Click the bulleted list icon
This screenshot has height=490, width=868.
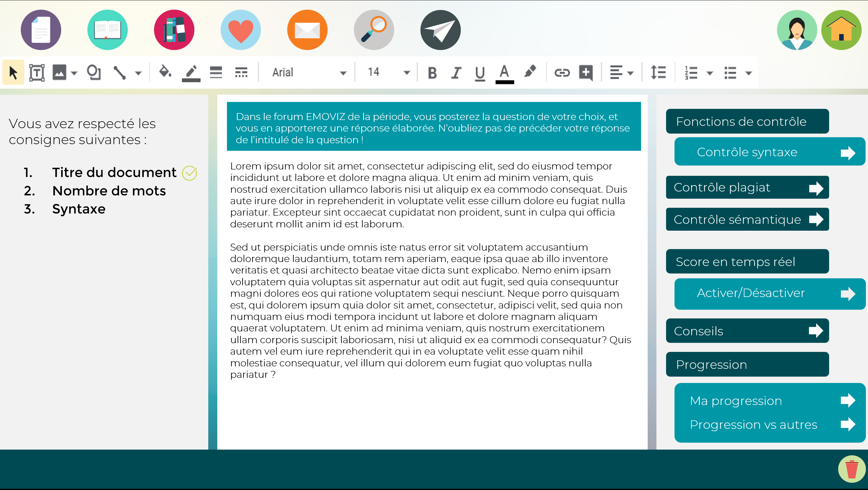tap(730, 72)
